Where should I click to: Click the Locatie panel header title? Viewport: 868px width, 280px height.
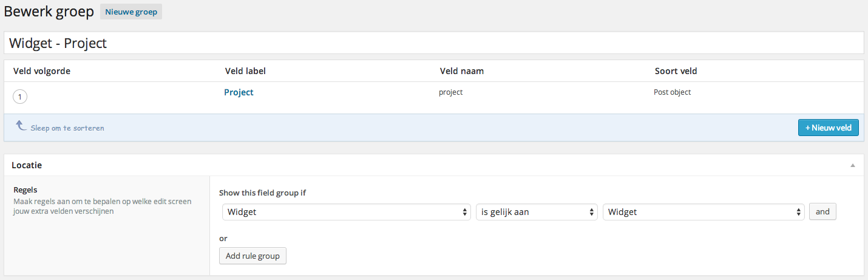point(27,165)
